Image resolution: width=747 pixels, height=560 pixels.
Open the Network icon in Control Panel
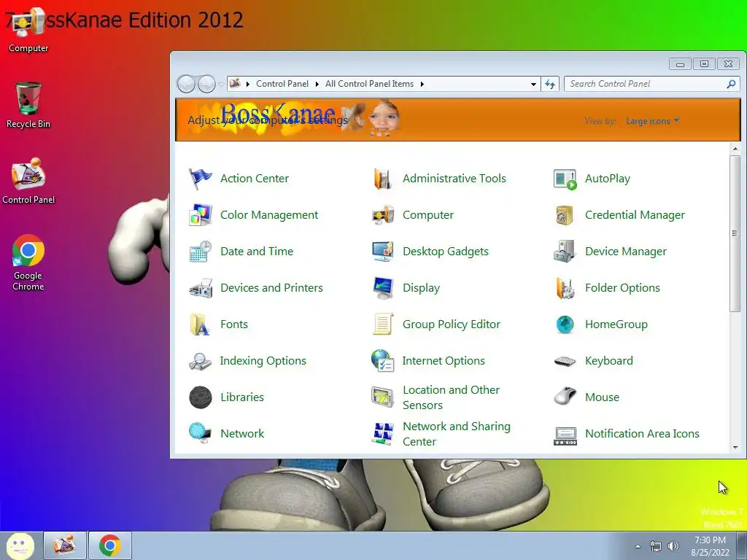[x=200, y=433]
